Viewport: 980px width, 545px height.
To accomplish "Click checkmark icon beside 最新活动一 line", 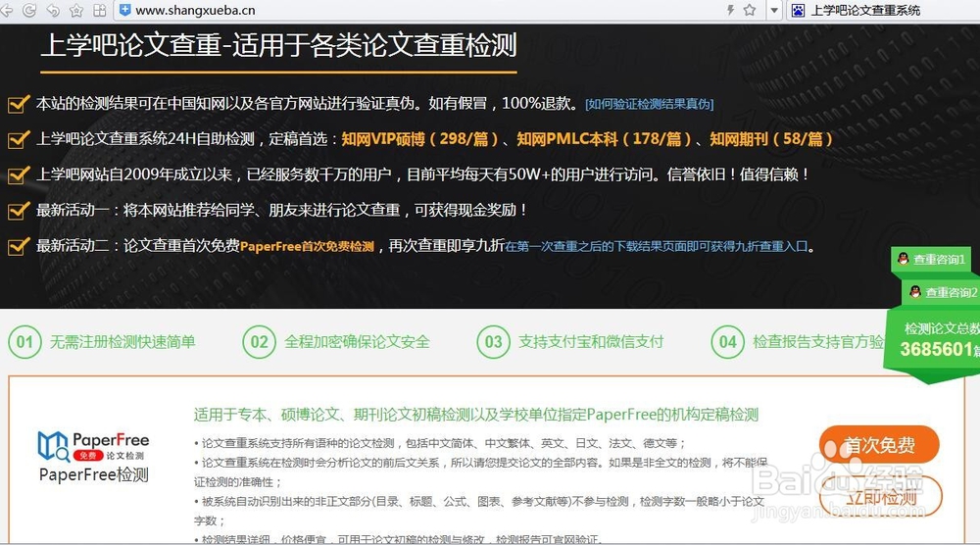I will [x=18, y=211].
